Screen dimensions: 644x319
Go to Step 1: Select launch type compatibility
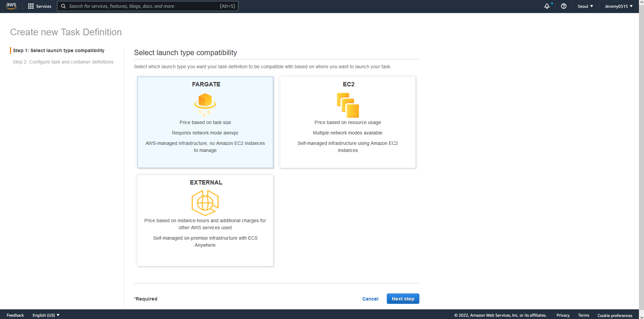click(59, 50)
